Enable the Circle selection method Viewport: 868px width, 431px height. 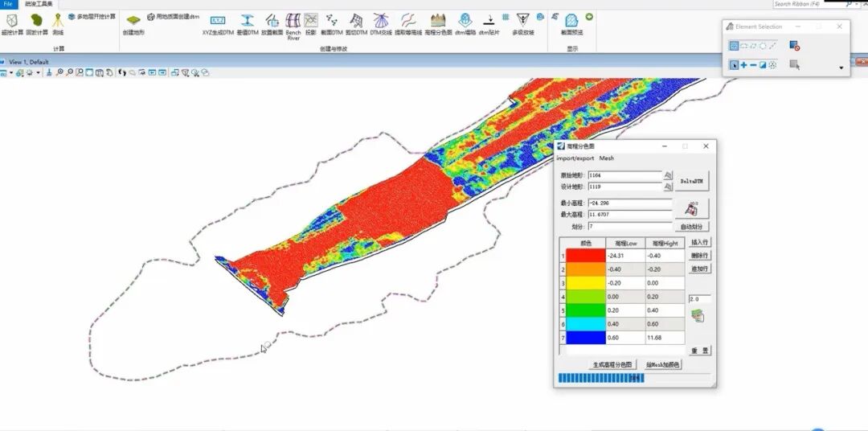(x=763, y=46)
